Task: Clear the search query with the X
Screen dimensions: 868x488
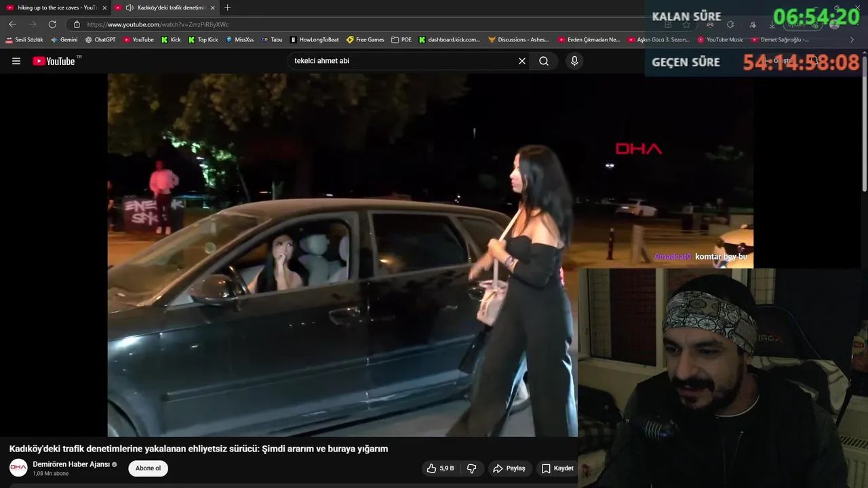Action: (522, 61)
